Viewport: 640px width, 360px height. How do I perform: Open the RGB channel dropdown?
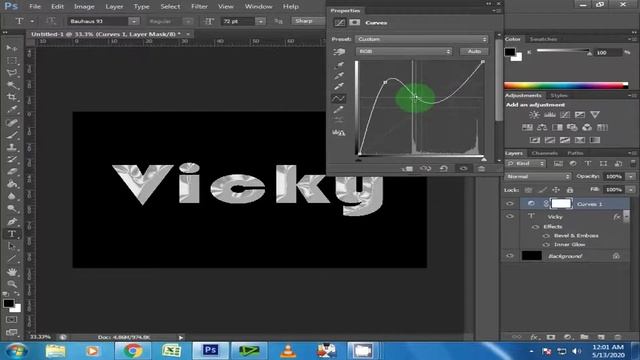[404, 51]
